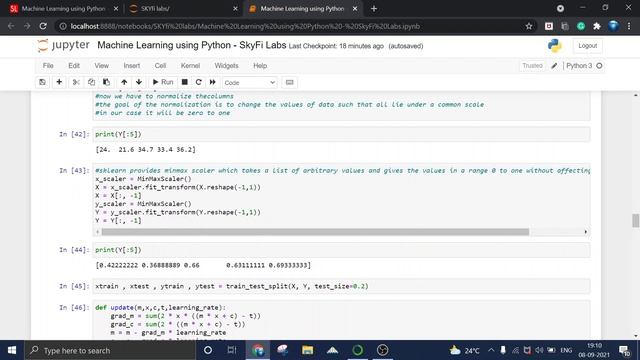The image size is (640, 360).
Task: Go forward in browser history
Action: click(x=27, y=26)
